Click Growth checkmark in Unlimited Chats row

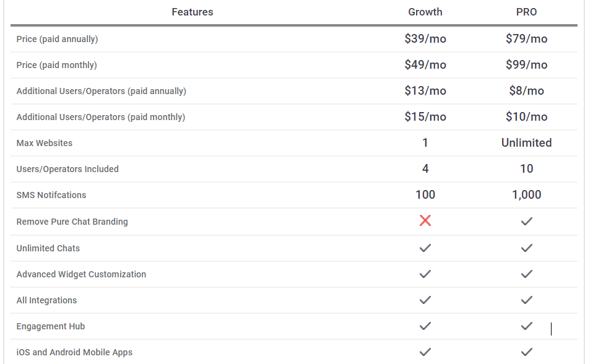[x=425, y=248]
